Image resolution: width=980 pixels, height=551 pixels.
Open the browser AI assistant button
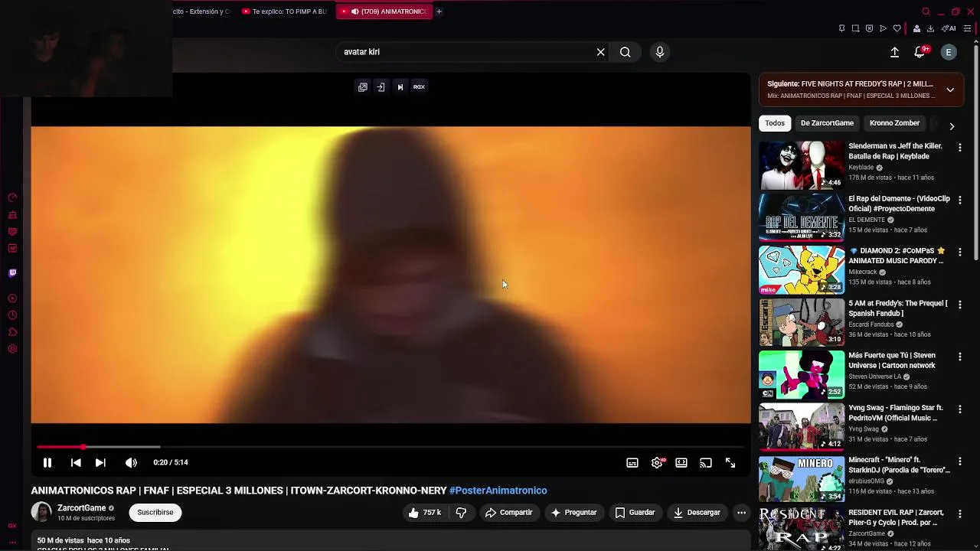[949, 28]
